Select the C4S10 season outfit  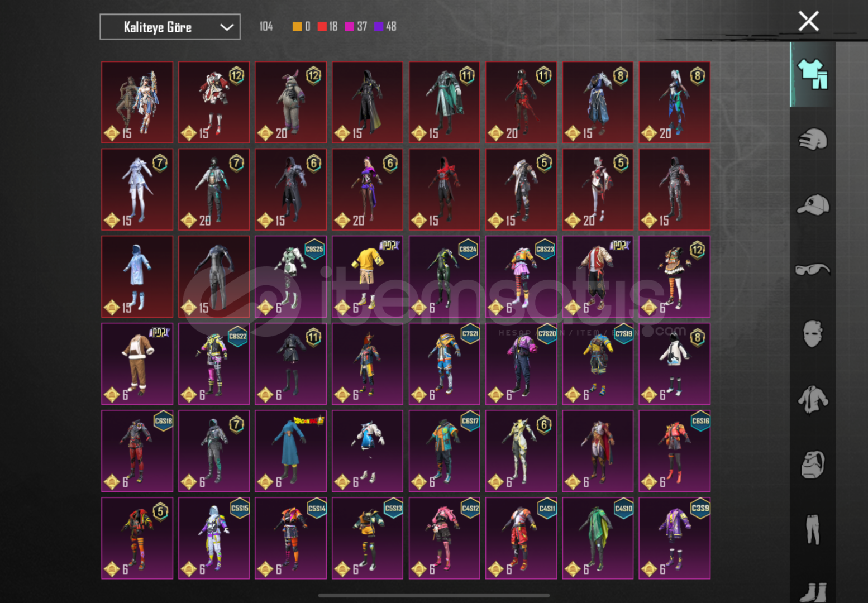tap(598, 538)
